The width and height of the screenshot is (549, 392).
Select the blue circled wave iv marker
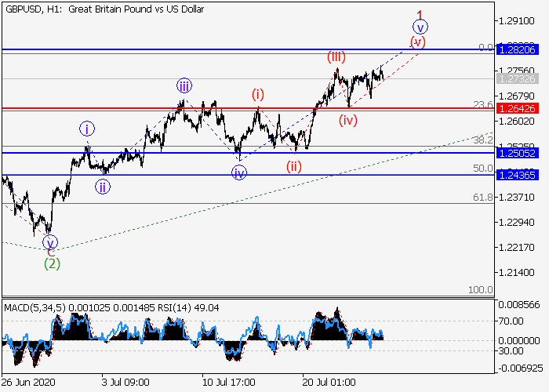coord(239,172)
